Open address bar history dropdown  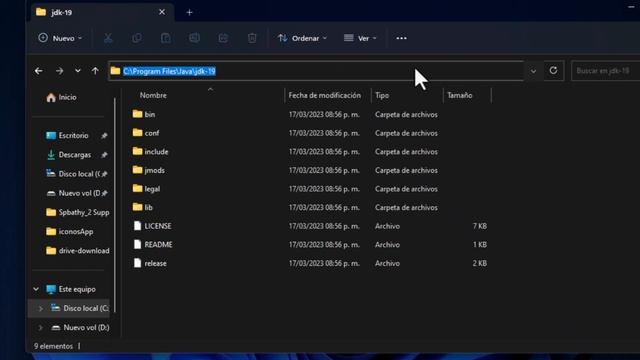533,71
